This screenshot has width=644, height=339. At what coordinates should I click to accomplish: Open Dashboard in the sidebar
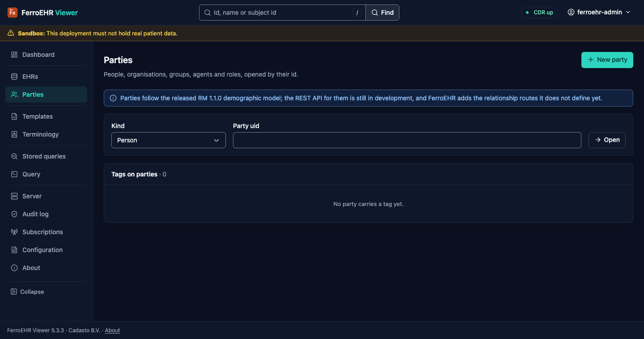click(46, 55)
